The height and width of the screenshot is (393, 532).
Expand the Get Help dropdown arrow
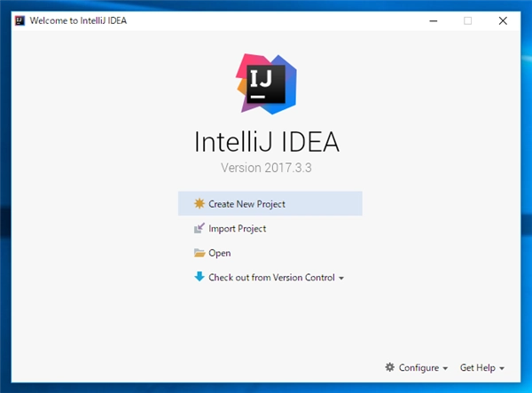(x=502, y=368)
